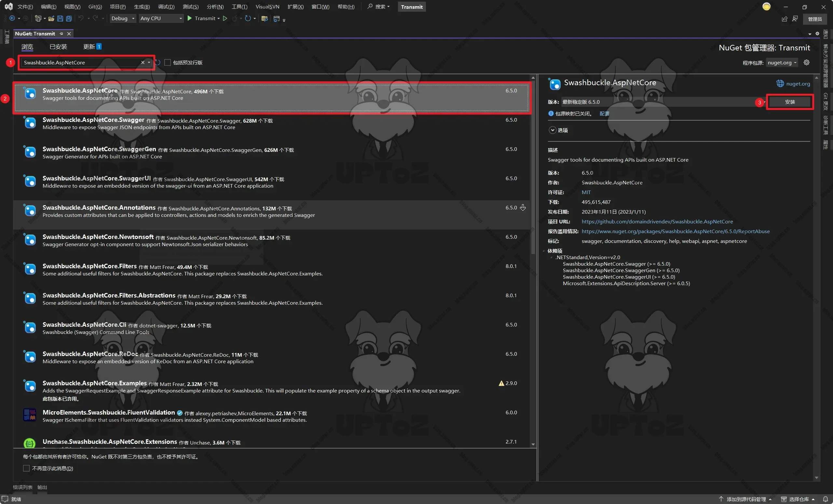Close the NuGet: Transmit tab
This screenshot has height=504, width=833.
tap(69, 33)
